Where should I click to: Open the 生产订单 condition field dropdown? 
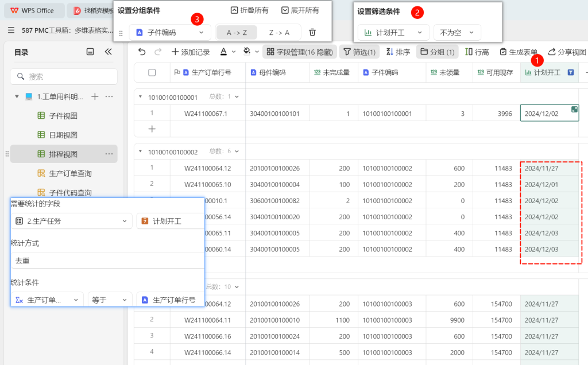(47, 300)
